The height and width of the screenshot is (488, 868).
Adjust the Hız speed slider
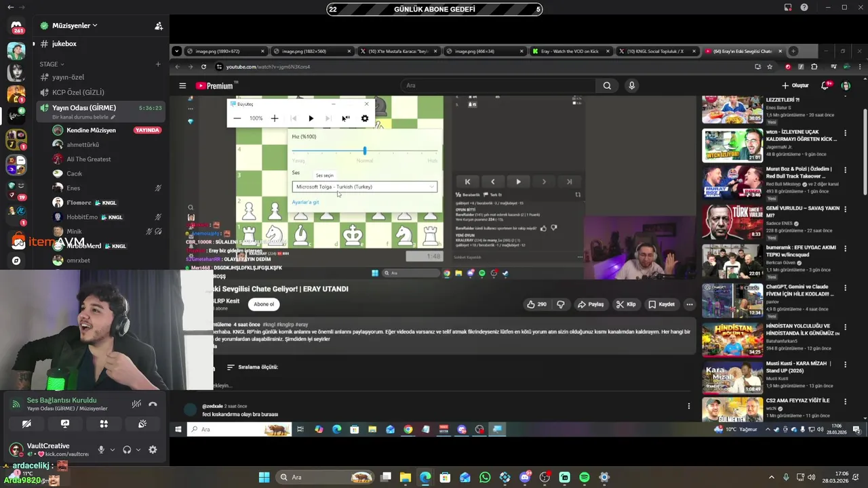coord(365,150)
